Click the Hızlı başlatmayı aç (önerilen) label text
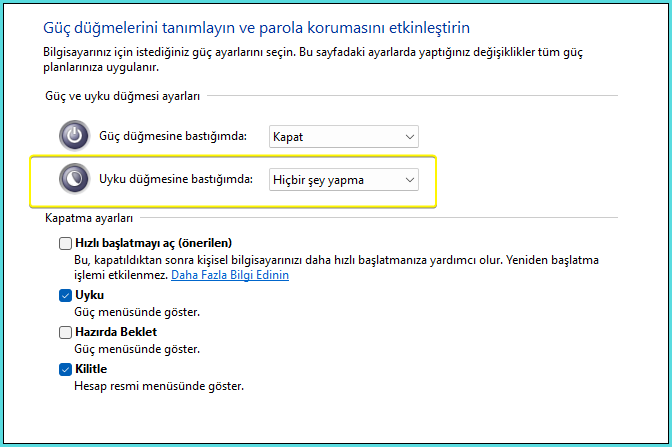This screenshot has width=672, height=447. click(x=153, y=243)
